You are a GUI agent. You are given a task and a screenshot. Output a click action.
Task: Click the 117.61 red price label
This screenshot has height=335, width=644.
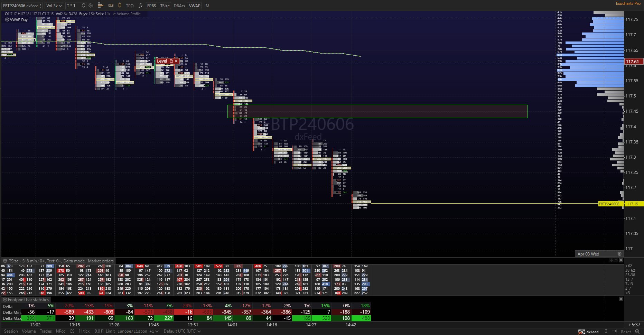point(634,62)
